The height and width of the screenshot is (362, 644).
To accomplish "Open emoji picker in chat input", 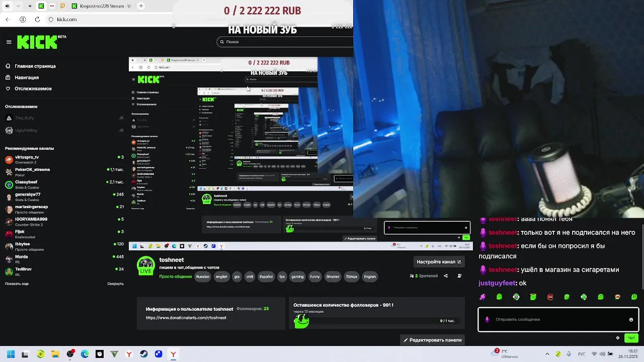I will pos(631,319).
